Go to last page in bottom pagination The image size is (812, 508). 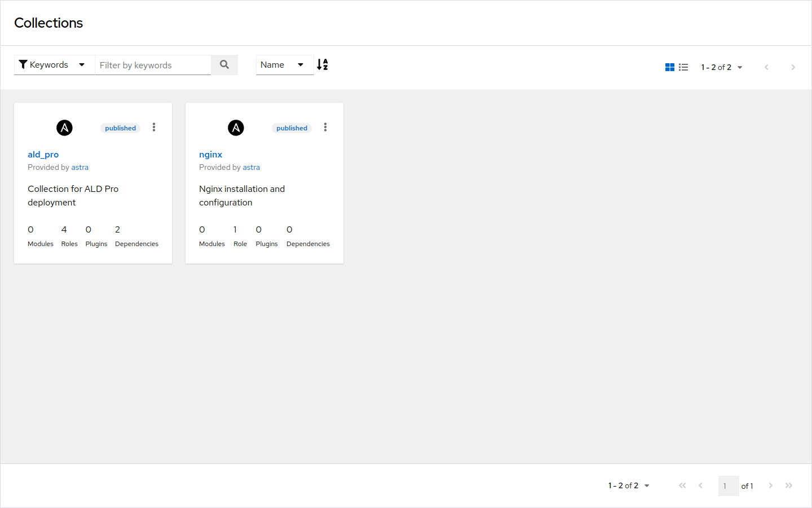pyautogui.click(x=789, y=485)
